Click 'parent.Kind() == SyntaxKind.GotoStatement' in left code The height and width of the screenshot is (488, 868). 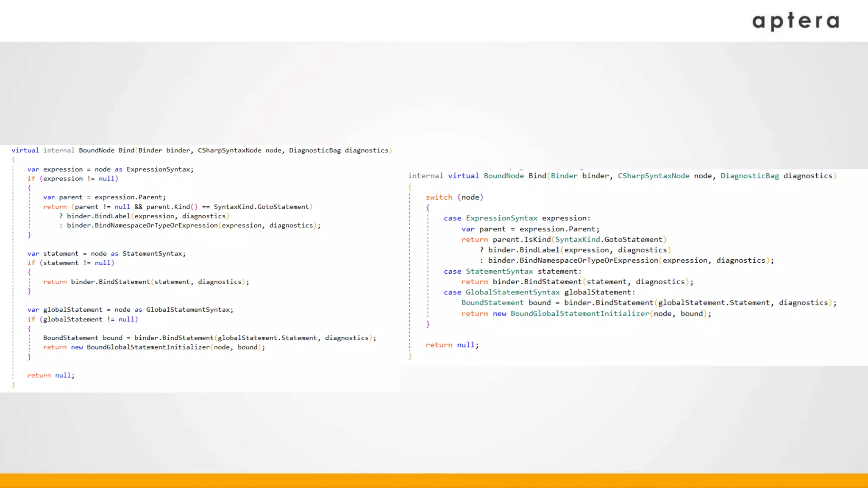pyautogui.click(x=227, y=207)
